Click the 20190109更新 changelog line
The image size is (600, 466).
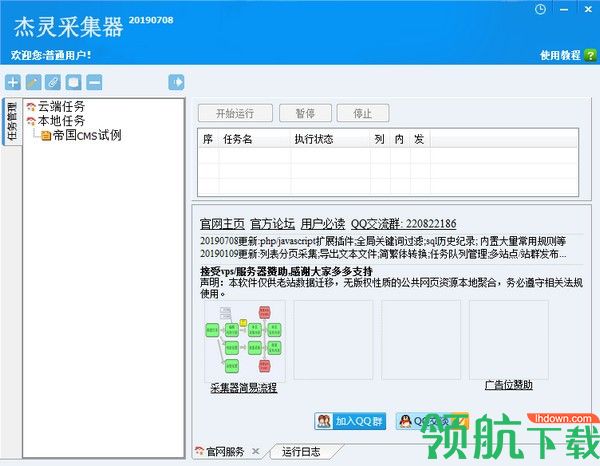(x=383, y=254)
